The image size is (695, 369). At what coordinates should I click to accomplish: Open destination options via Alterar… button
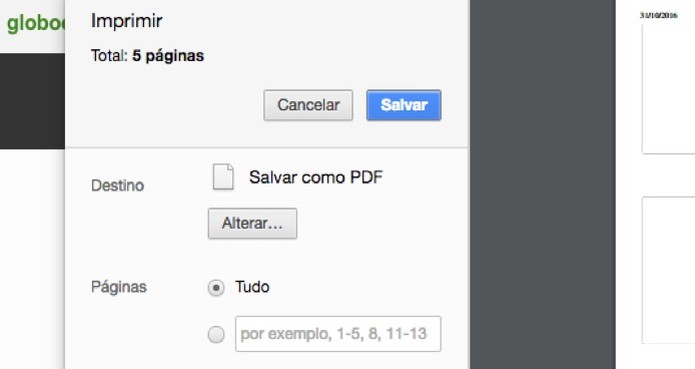(x=252, y=223)
